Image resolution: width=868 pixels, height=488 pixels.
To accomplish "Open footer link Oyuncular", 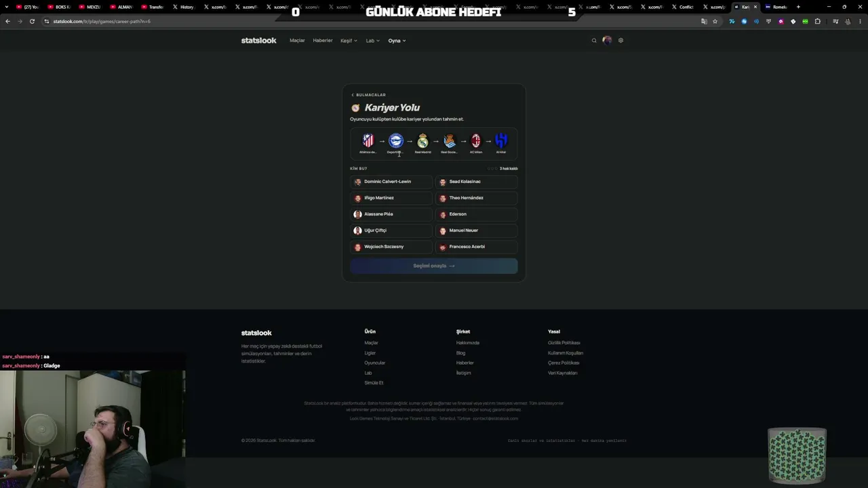I will click(x=374, y=363).
